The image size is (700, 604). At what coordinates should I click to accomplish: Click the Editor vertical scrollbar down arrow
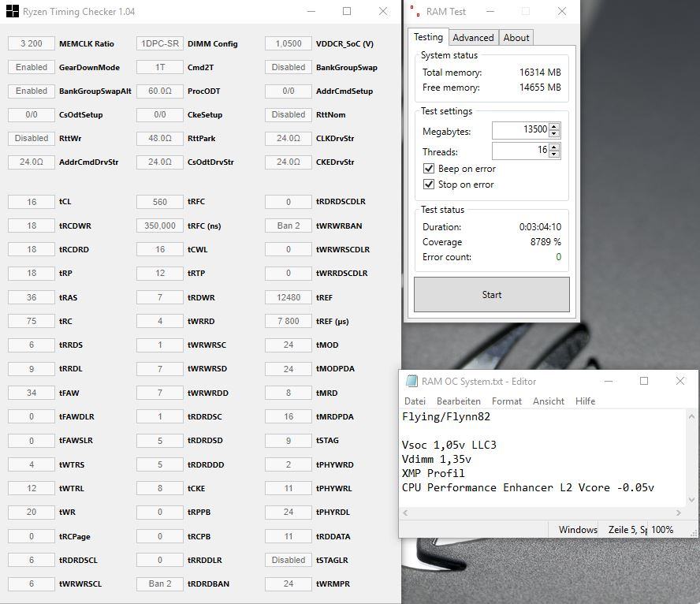coord(691,500)
